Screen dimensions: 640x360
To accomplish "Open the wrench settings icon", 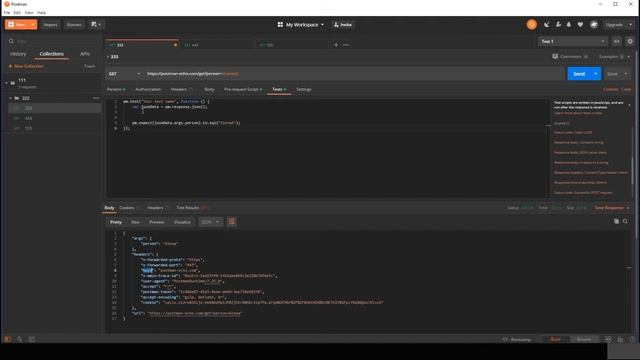I will click(x=558, y=24).
